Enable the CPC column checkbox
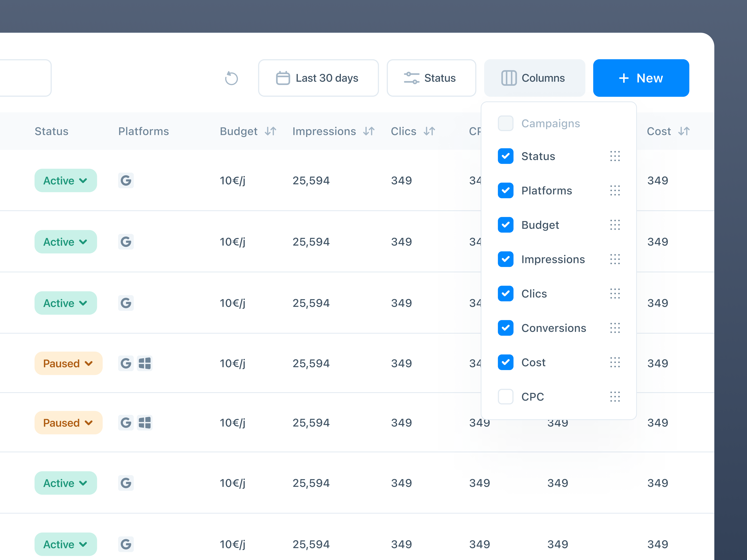The width and height of the screenshot is (747, 560). [505, 397]
